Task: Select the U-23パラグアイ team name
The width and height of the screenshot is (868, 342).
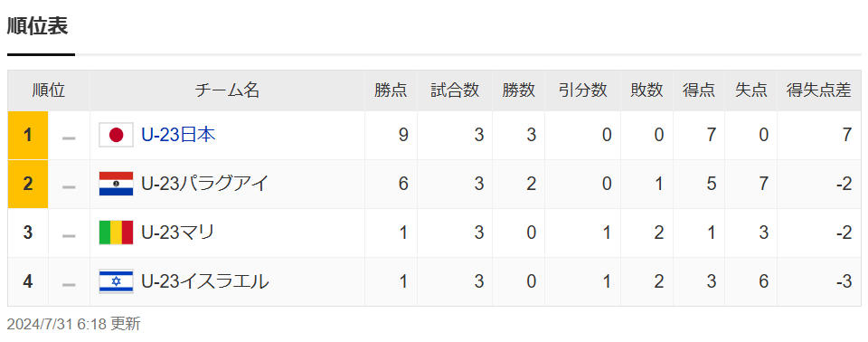Action: (x=205, y=184)
